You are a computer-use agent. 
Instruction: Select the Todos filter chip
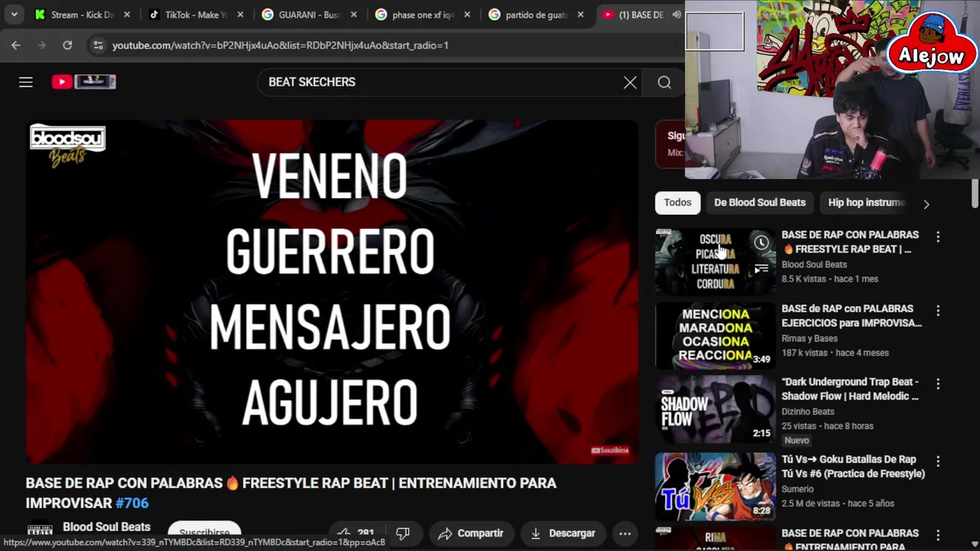pos(678,203)
